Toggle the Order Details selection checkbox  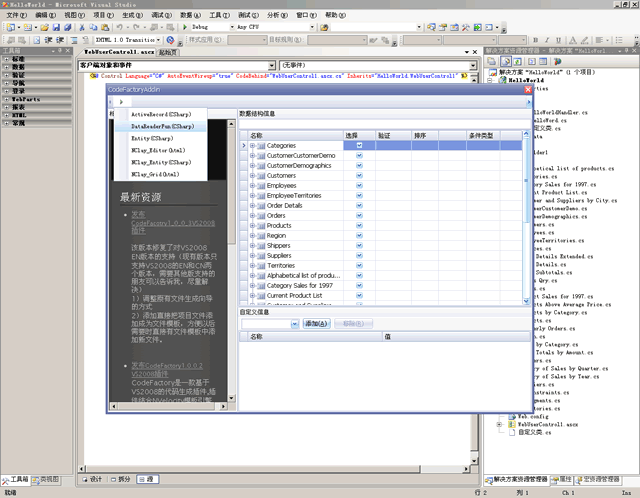(x=359, y=205)
